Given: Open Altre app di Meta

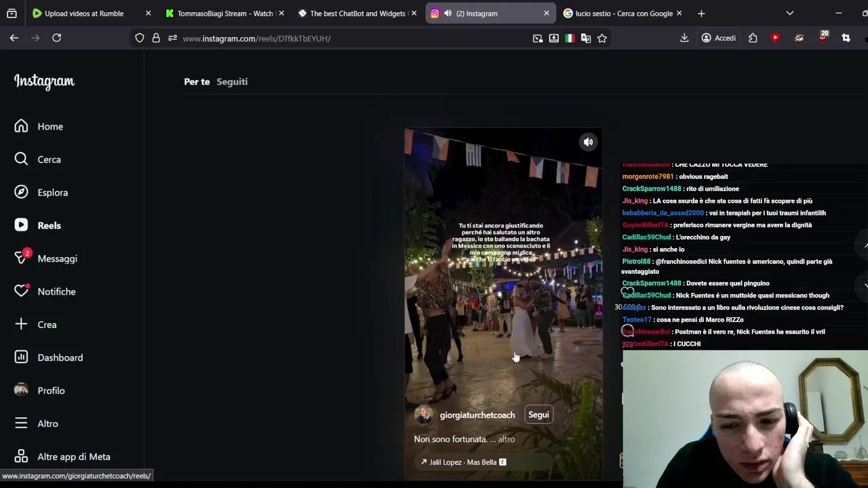Looking at the screenshot, I should pos(73,457).
